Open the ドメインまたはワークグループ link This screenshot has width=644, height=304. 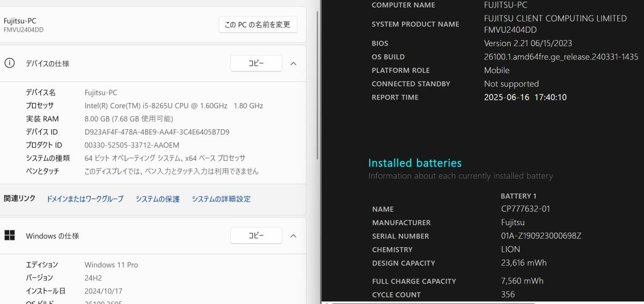(x=85, y=199)
